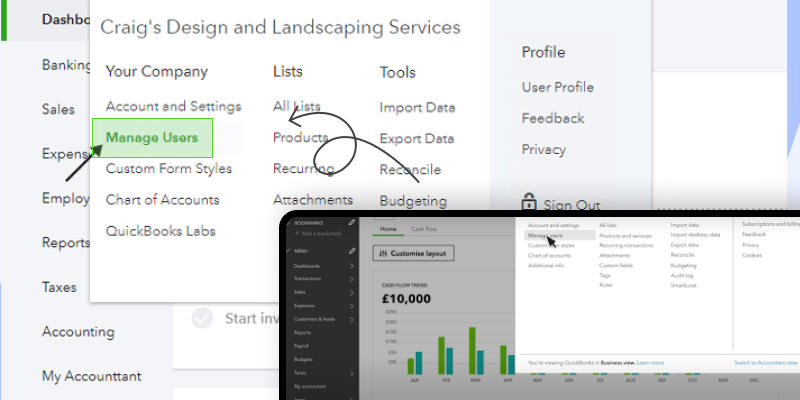Open Payroll in the dark sidebar
The image size is (800, 400).
point(301,346)
